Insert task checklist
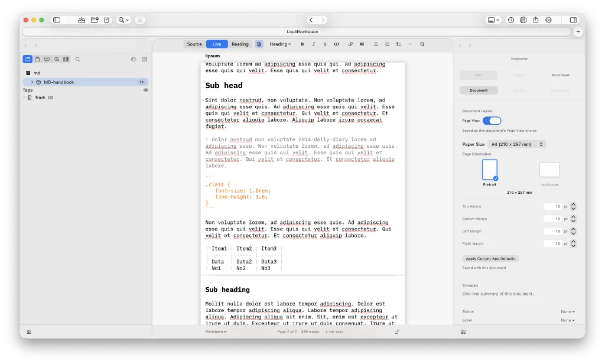This screenshot has width=605, height=364. [x=399, y=44]
